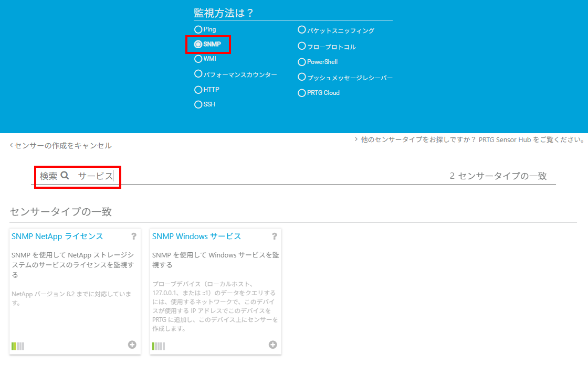The image size is (588, 366).
Task: Choose WMI as monitoring method
Action: point(198,59)
